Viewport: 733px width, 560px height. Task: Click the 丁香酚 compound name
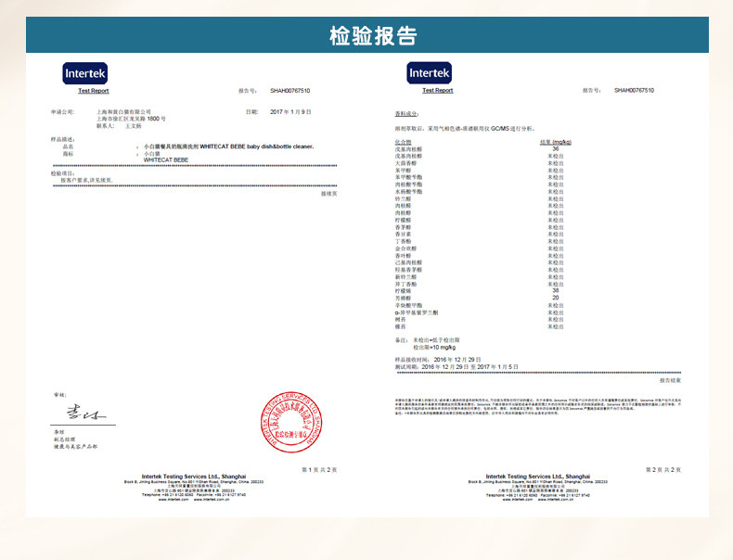[x=403, y=241]
